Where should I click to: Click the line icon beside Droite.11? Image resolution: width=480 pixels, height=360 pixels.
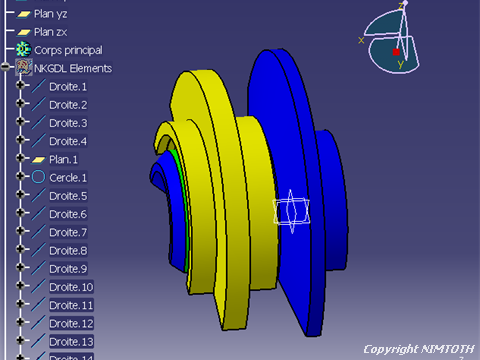click(38, 305)
